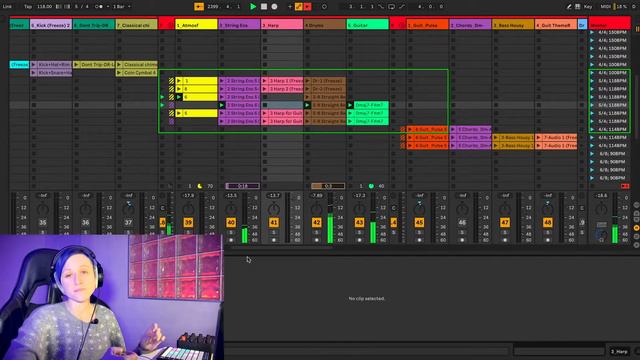Image resolution: width=640 pixels, height=360 pixels.
Task: Open the 1 Bar quantization menu
Action: coord(122,7)
